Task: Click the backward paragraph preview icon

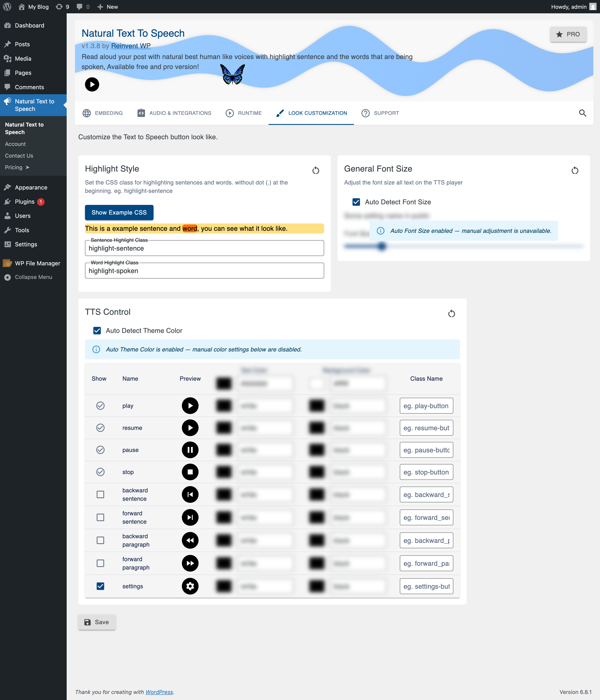Action: pyautogui.click(x=190, y=541)
